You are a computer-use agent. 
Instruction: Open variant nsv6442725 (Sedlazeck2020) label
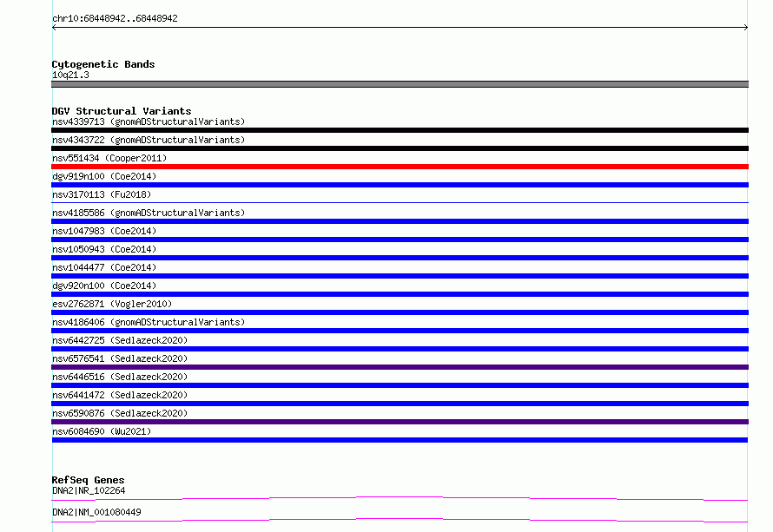pyautogui.click(x=120, y=340)
